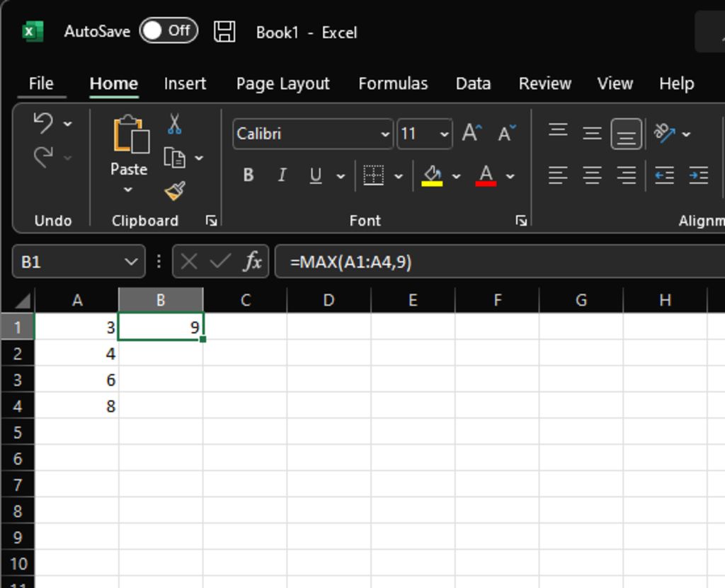Set Middle Align for cell
Screen dimensions: 725x588
[x=592, y=134]
